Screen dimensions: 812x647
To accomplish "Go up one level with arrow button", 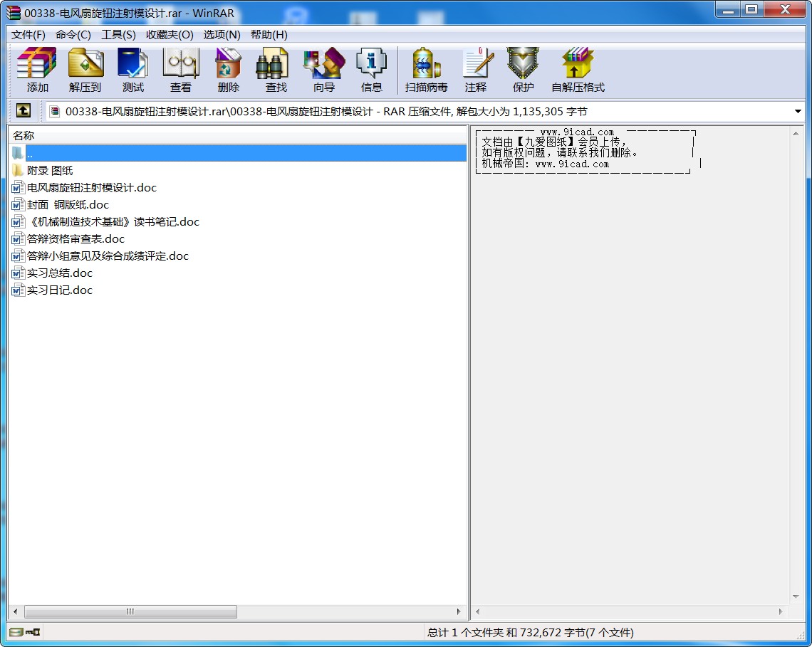I will pyautogui.click(x=24, y=110).
